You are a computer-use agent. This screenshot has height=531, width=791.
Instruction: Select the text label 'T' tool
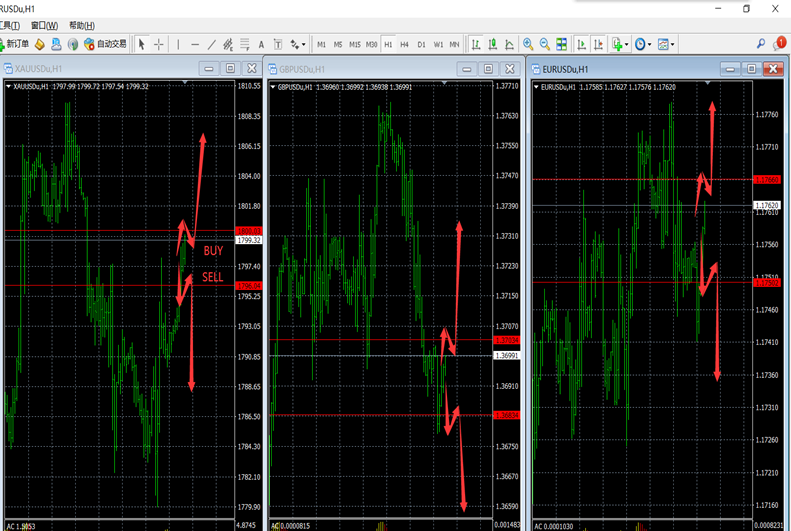point(277,44)
